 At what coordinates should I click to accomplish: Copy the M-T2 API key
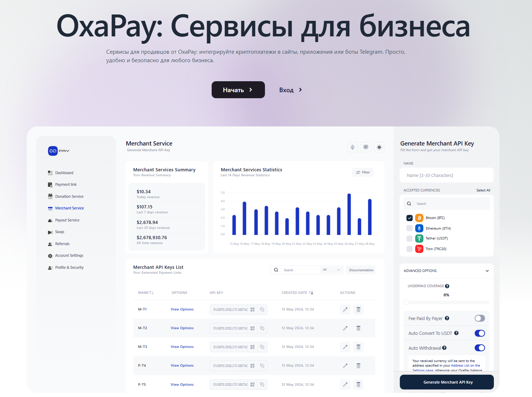pos(262,328)
